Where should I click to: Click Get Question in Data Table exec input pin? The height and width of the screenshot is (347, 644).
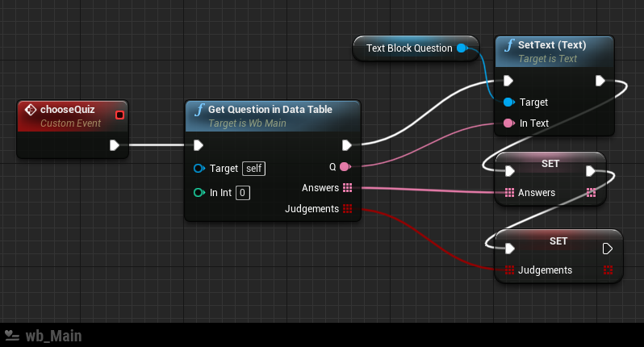coord(199,145)
